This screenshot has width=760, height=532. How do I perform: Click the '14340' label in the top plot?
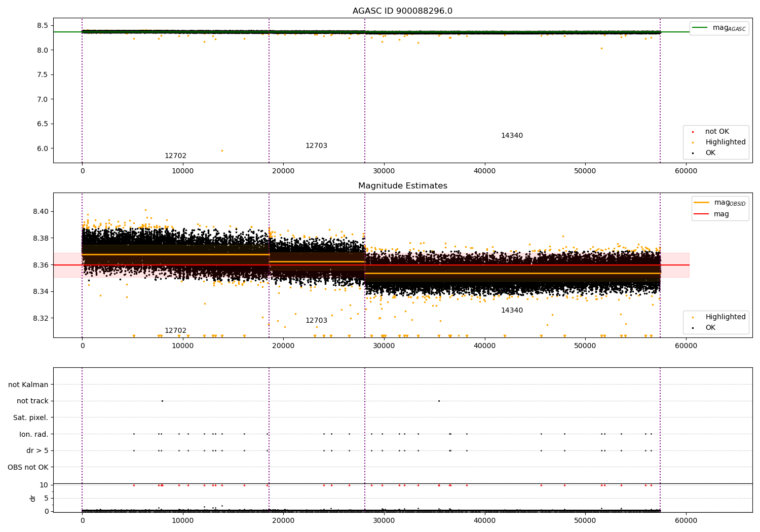point(512,136)
